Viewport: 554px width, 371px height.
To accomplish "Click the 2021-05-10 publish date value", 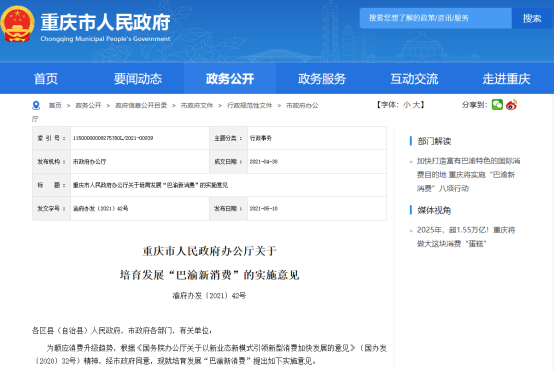I will 264,208.
